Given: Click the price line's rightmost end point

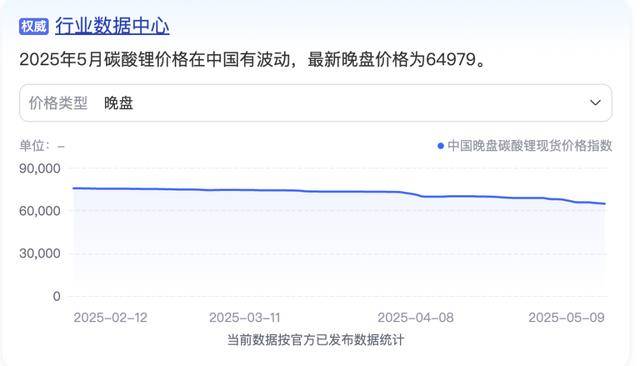Looking at the screenshot, I should click(x=604, y=204).
